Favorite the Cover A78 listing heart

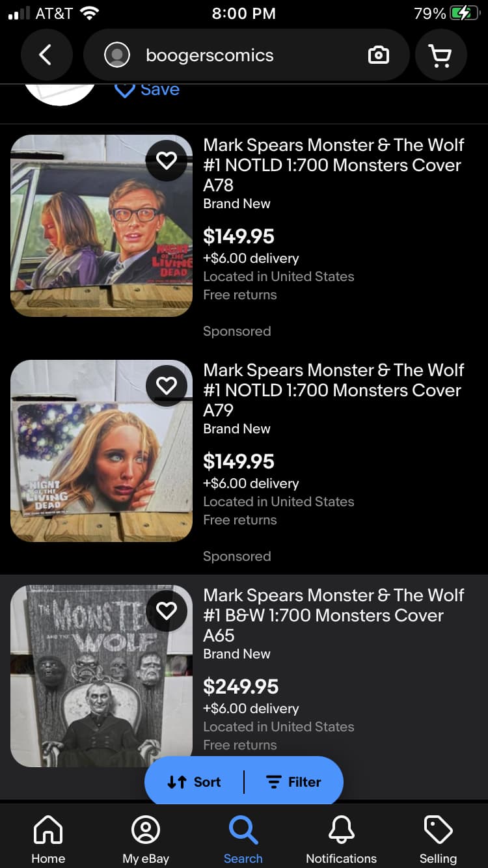pyautogui.click(x=167, y=160)
